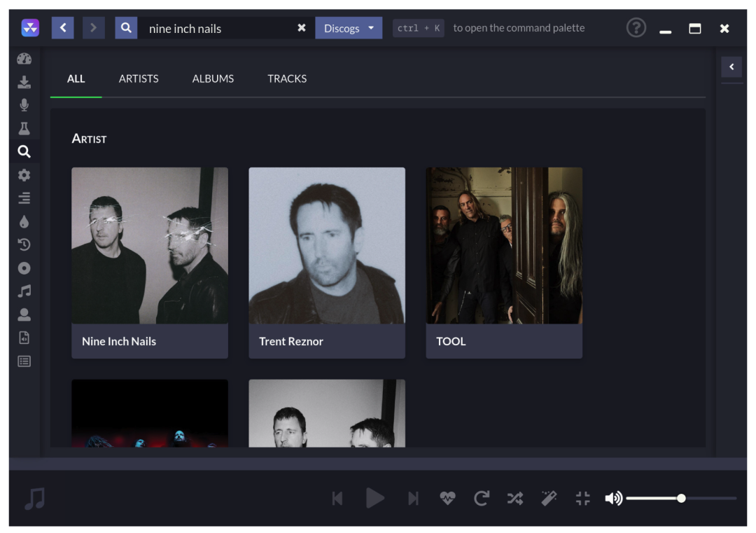The width and height of the screenshot is (756, 533).
Task: Open Playlists (list icon) in the sidebar
Action: [x=24, y=361]
